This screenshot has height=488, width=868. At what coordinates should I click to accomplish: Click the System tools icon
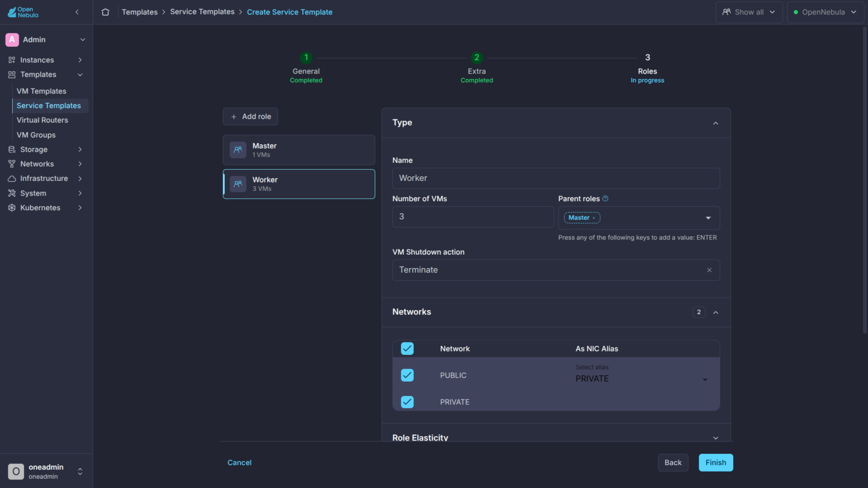coord(12,193)
